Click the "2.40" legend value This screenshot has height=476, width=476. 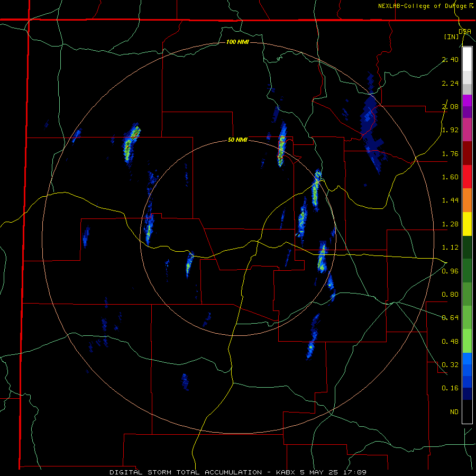point(450,59)
